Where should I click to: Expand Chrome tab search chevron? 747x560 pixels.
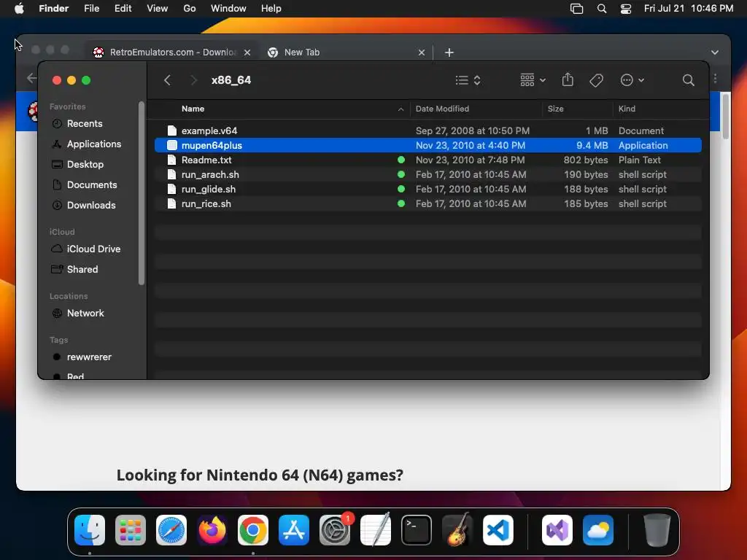715,52
